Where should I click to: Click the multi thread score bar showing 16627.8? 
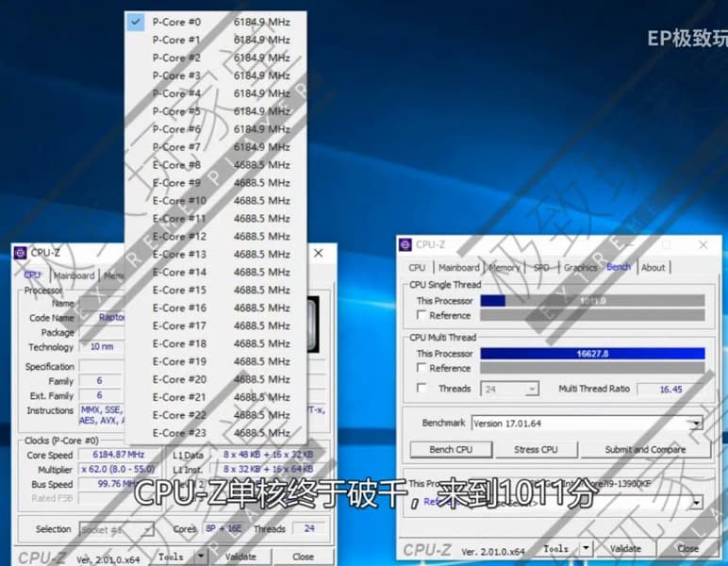click(x=592, y=354)
